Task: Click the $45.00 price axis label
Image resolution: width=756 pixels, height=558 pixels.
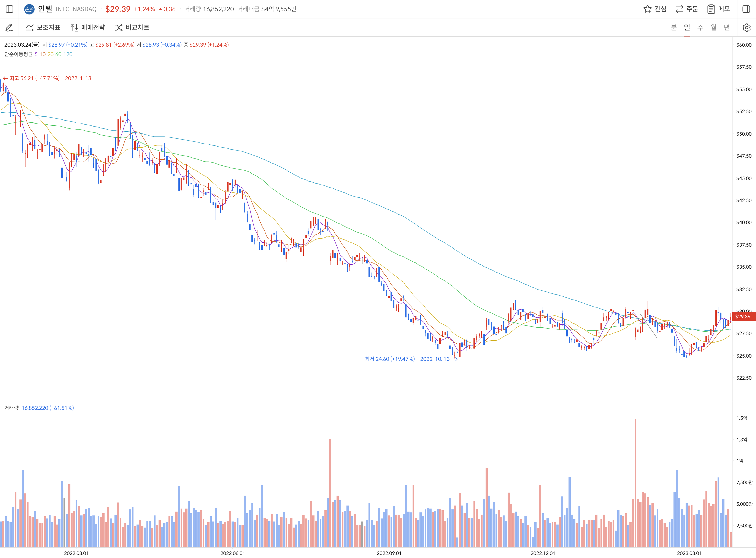Action: [744, 178]
